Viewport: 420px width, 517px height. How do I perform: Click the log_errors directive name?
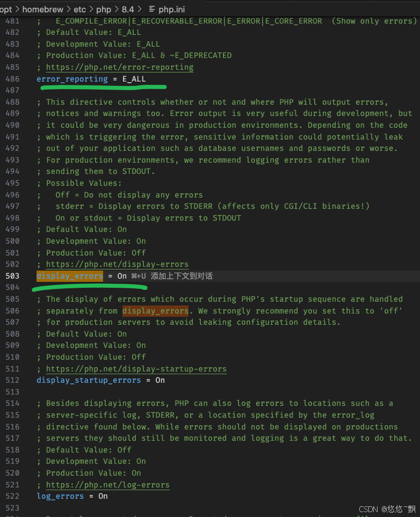tap(60, 496)
